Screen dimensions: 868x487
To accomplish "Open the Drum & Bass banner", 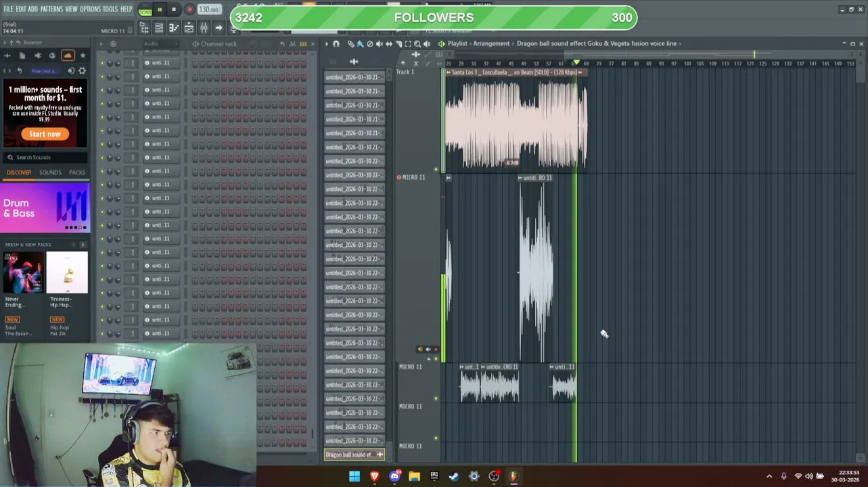I will pyautogui.click(x=45, y=208).
